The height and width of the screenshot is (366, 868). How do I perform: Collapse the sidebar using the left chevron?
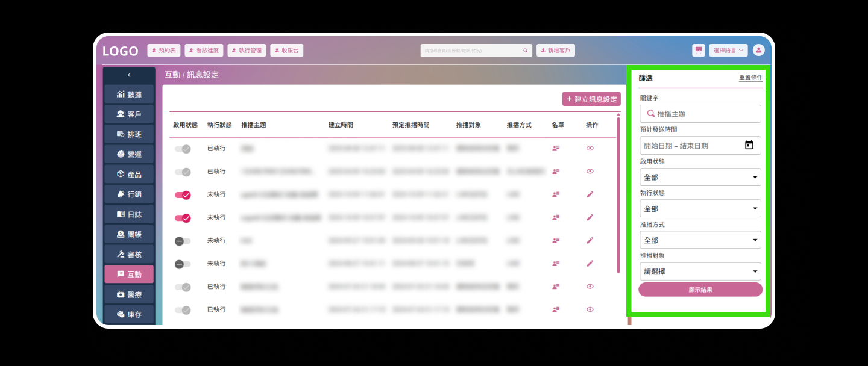(x=129, y=75)
